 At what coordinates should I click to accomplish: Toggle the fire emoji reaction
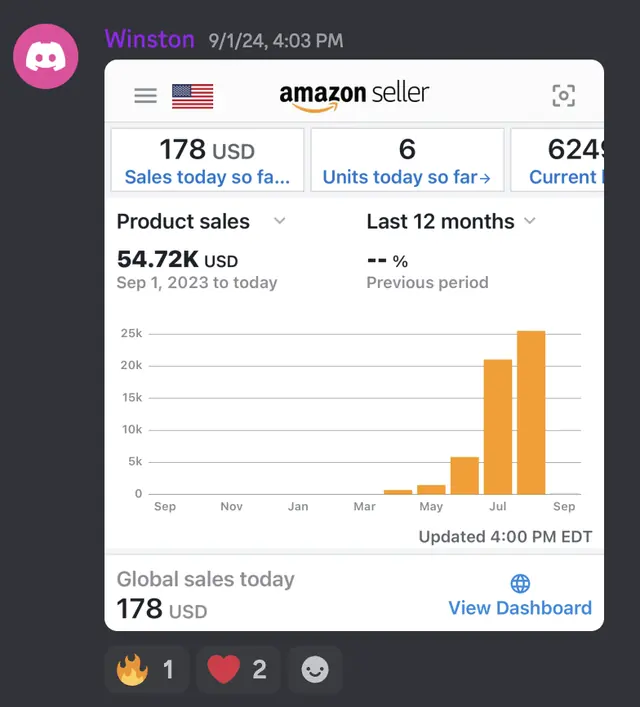pos(146,670)
